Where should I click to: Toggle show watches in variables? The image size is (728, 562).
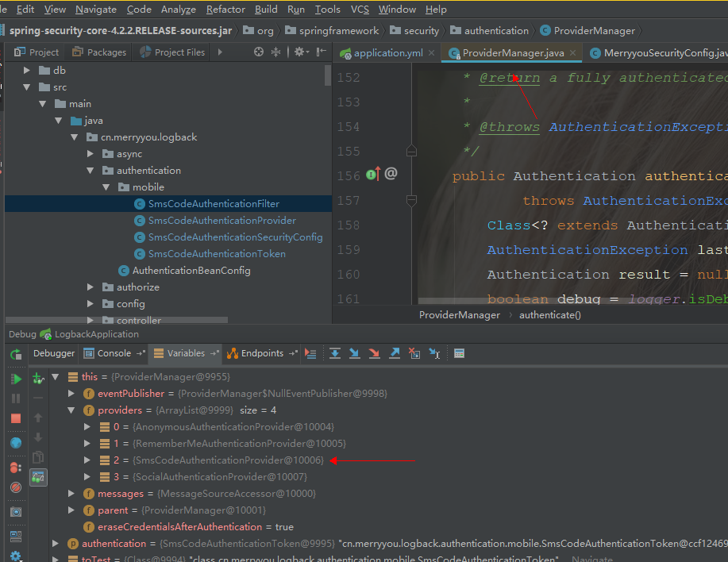(x=38, y=477)
